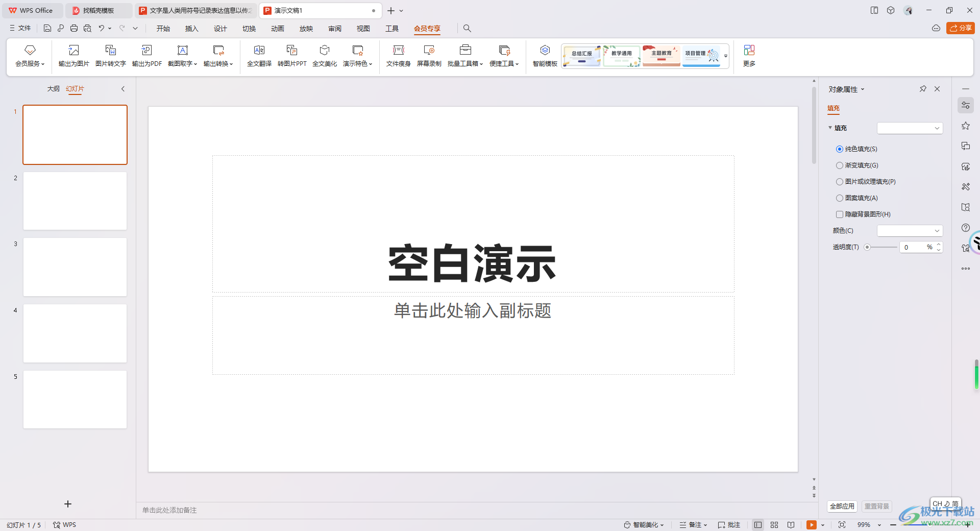The height and width of the screenshot is (531, 980).
Task: Open the 设计 ribbon tab
Action: [x=220, y=29]
